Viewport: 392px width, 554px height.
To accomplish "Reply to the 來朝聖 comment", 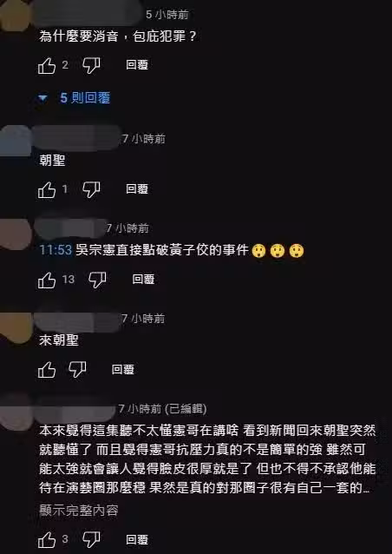I will [123, 370].
